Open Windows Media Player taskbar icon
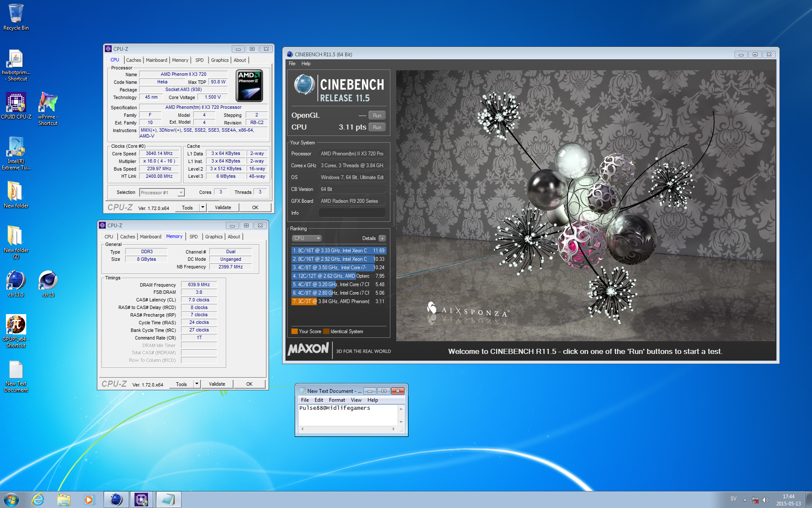Screen dimensions: 812x508 [89, 500]
